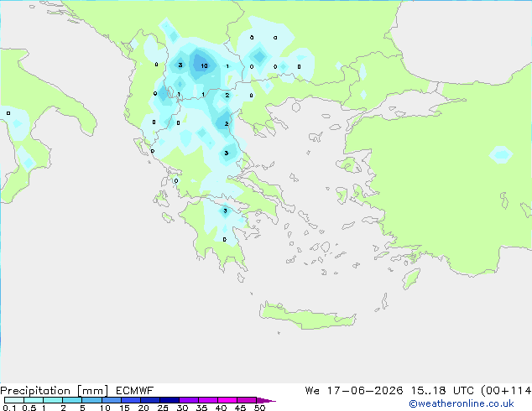The height and width of the screenshot is (411, 532).
Task: Click the small precipitation patch over Turkey
Action: click(x=501, y=155)
